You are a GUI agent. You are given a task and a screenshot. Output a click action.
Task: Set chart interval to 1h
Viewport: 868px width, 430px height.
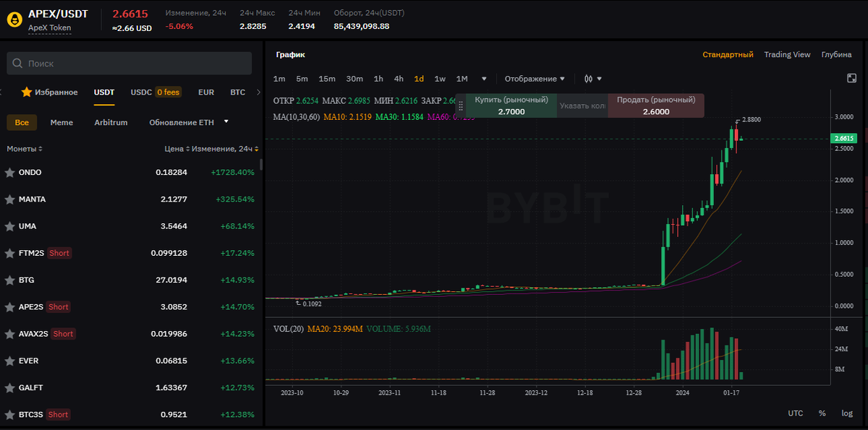[378, 79]
